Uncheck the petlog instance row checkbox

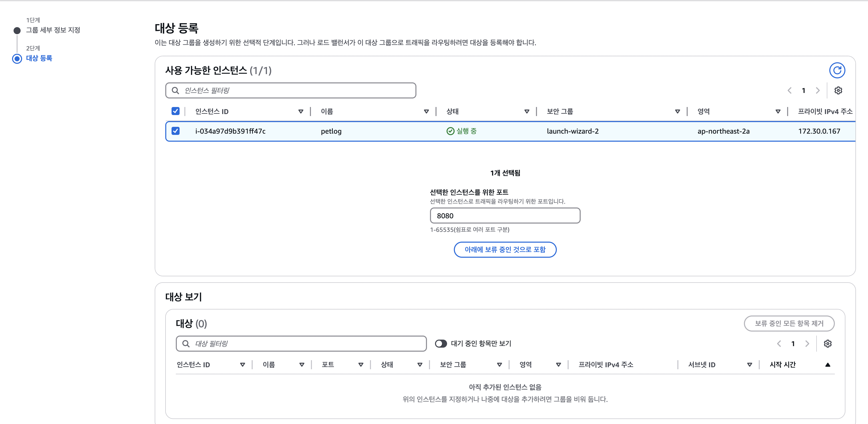(176, 131)
